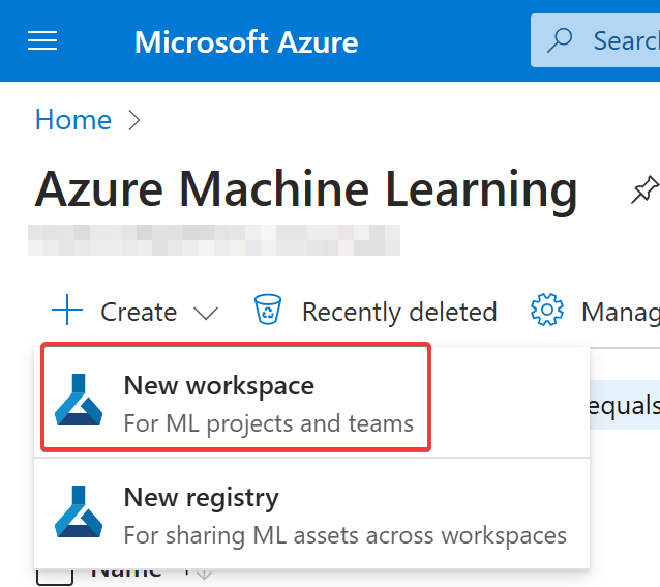Click 'For sharing ML assets across workspaces'

(x=345, y=536)
